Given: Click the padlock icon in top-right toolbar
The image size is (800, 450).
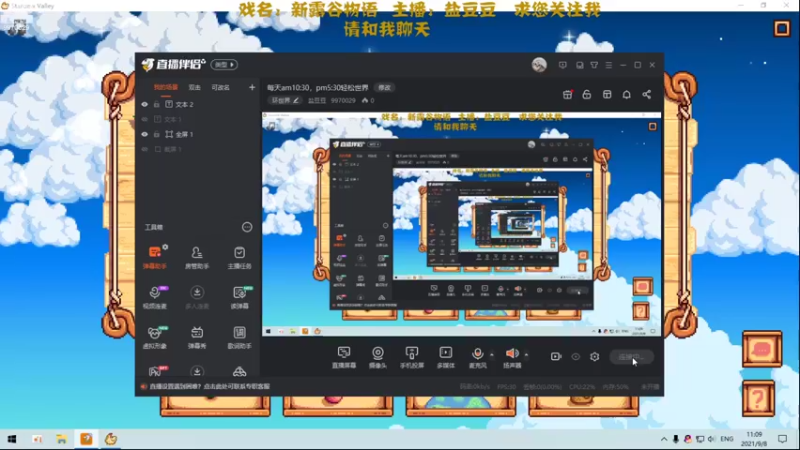Looking at the screenshot, I should click(587, 94).
